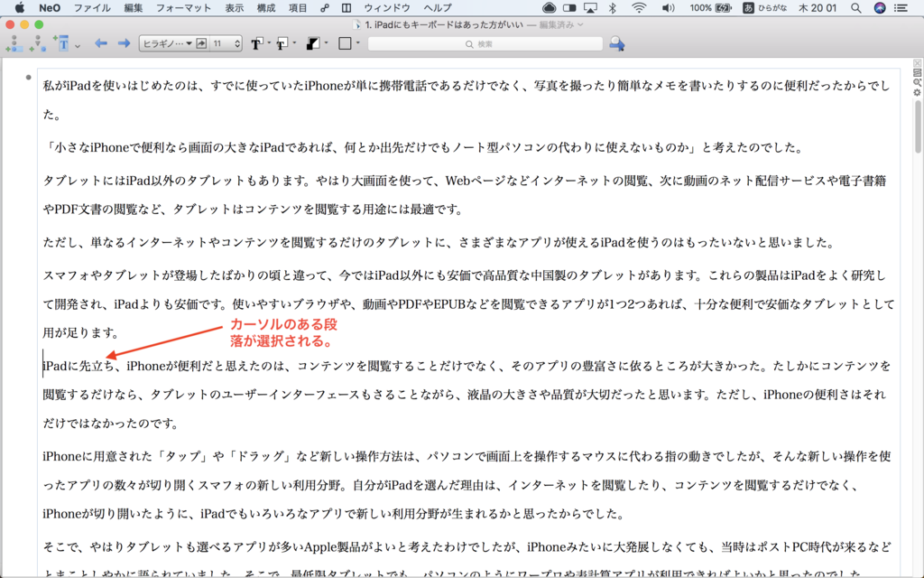Click the vertical scrollbar thumb
The height and width of the screenshot is (578, 924).
(918, 126)
